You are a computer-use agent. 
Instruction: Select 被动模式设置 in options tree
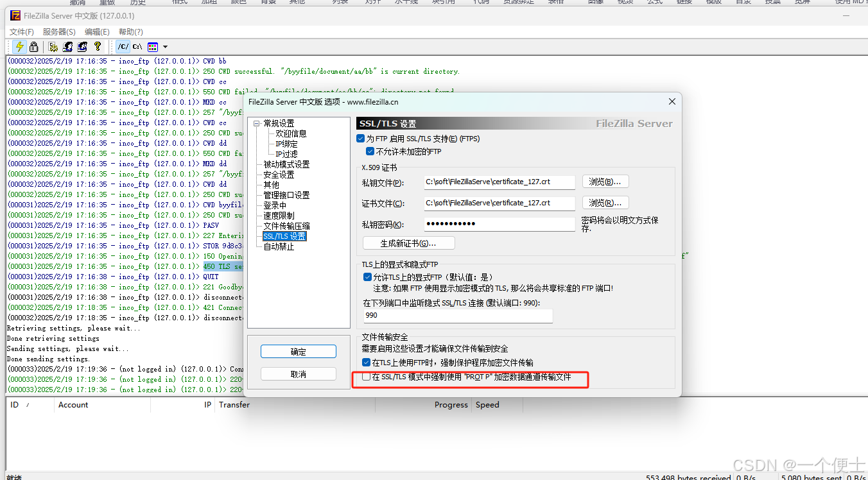[286, 164]
